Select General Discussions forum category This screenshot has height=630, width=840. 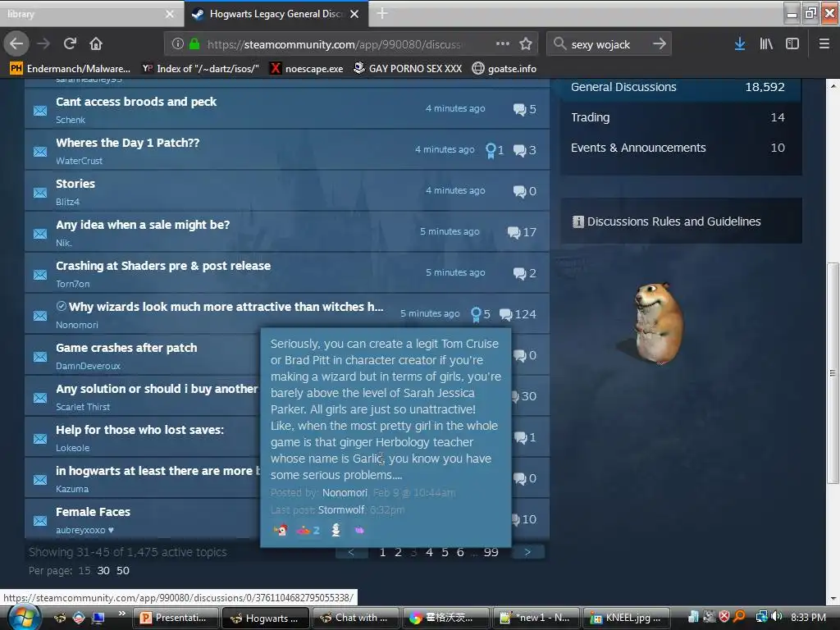point(681,87)
